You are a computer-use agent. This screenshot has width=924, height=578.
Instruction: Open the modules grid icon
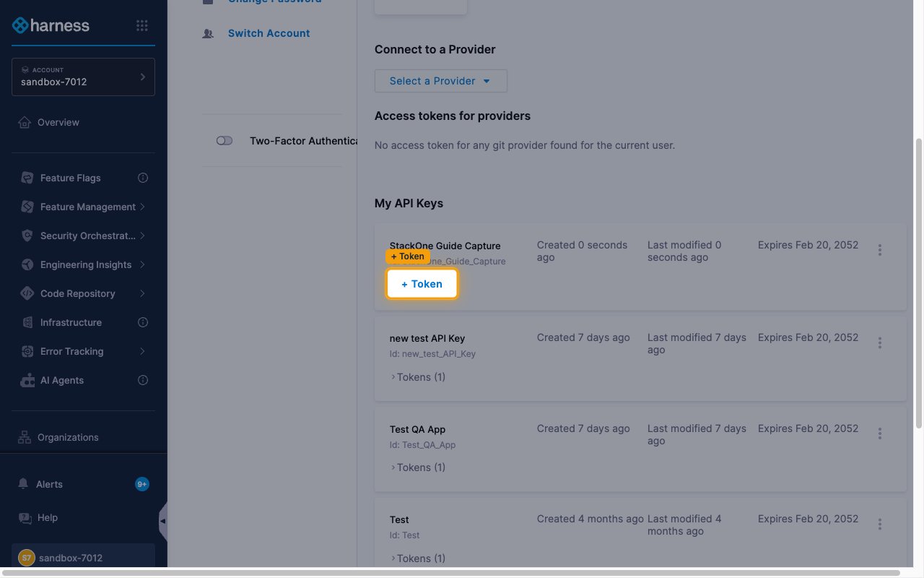(x=142, y=25)
